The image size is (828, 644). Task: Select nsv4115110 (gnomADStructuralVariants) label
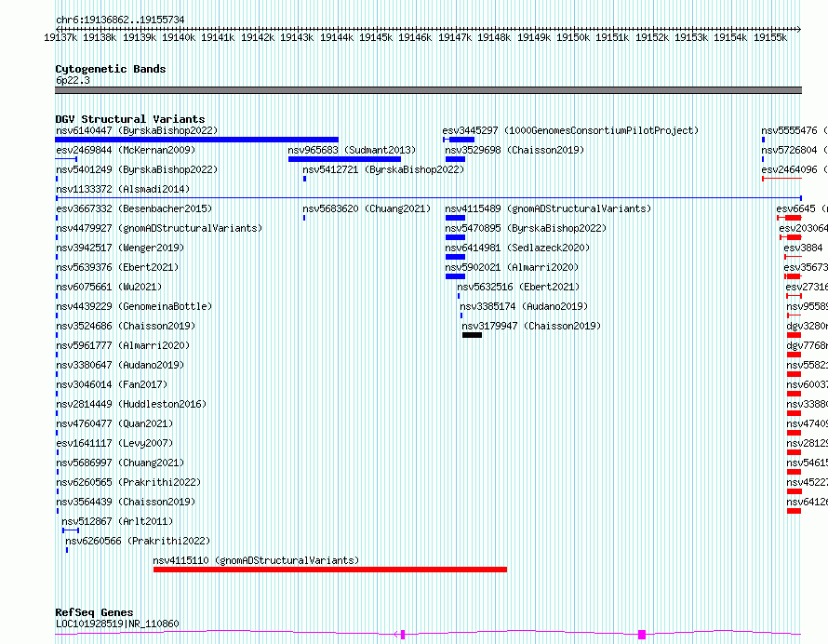point(256,560)
